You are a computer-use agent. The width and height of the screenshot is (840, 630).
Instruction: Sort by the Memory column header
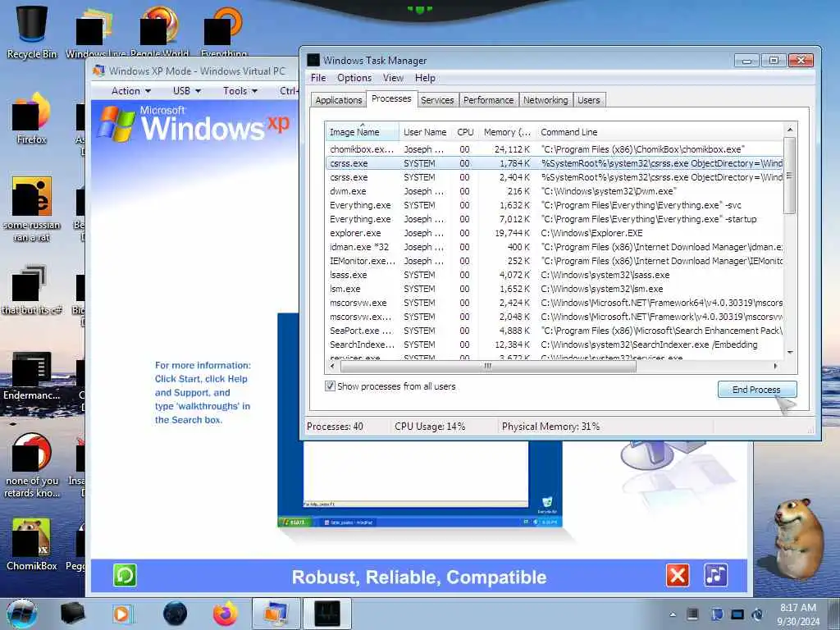tap(507, 132)
